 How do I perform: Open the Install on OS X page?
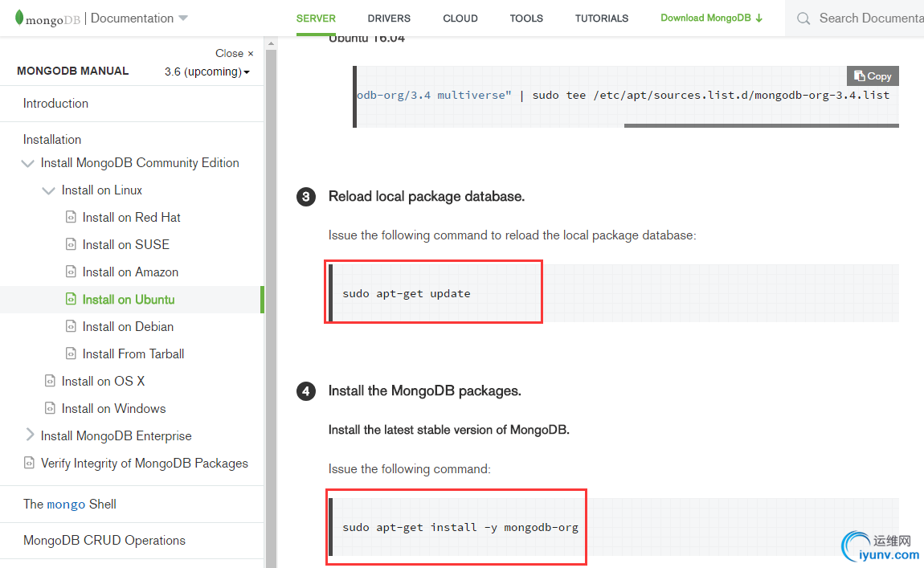pyautogui.click(x=103, y=382)
